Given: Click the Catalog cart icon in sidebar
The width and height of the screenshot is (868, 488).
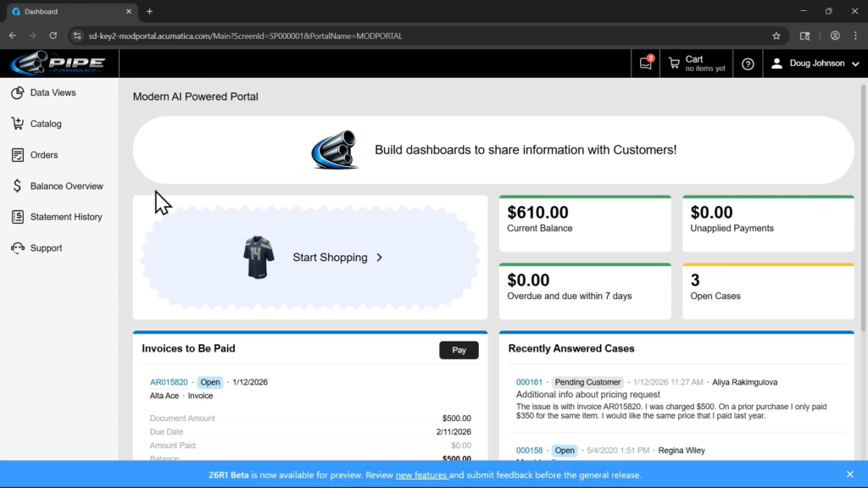Looking at the screenshot, I should pos(17,124).
